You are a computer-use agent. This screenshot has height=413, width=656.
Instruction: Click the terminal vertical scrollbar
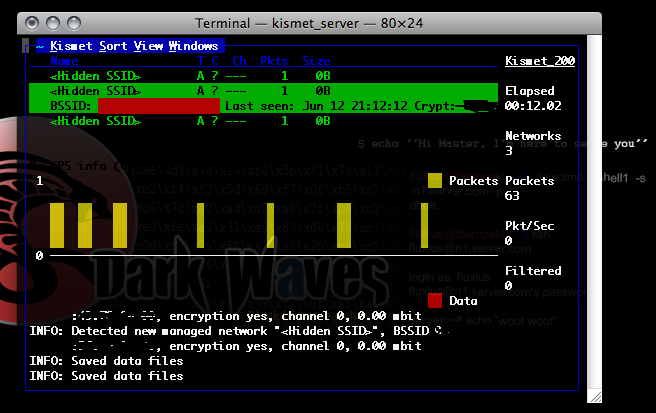[594, 212]
